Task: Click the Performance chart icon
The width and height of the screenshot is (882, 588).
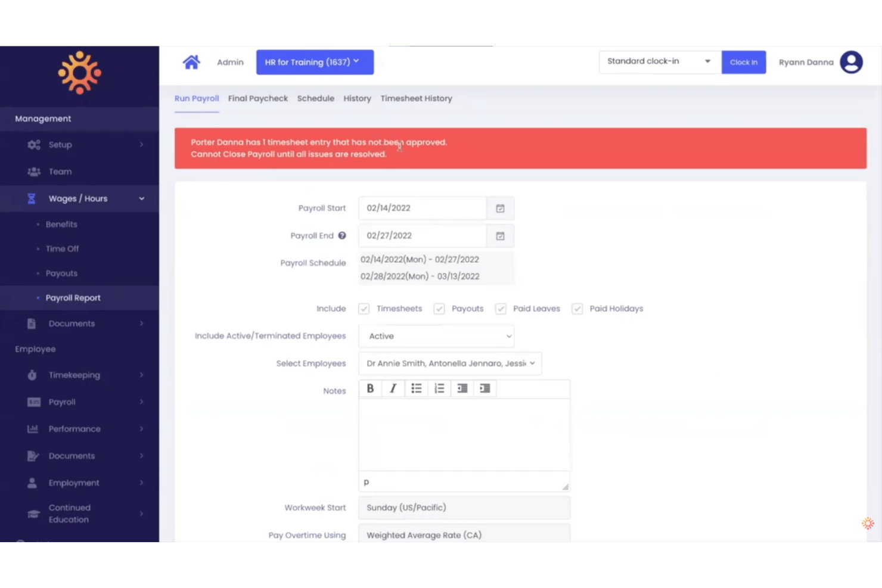Action: coord(33,429)
